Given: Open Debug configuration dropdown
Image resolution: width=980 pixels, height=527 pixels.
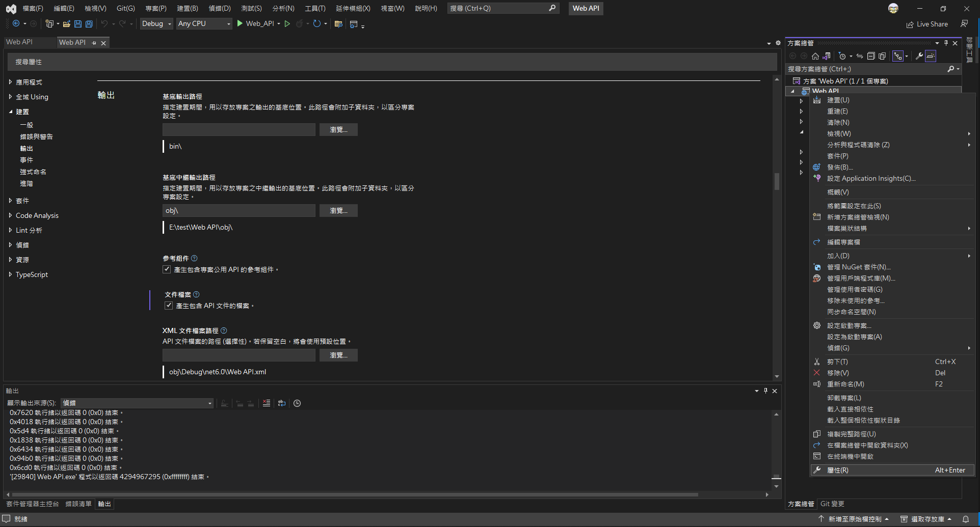Looking at the screenshot, I should [156, 23].
